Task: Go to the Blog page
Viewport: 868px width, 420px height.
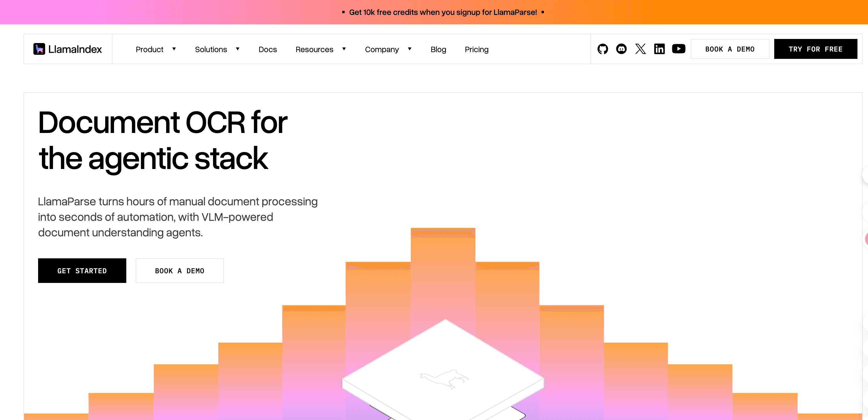Action: 438,49
